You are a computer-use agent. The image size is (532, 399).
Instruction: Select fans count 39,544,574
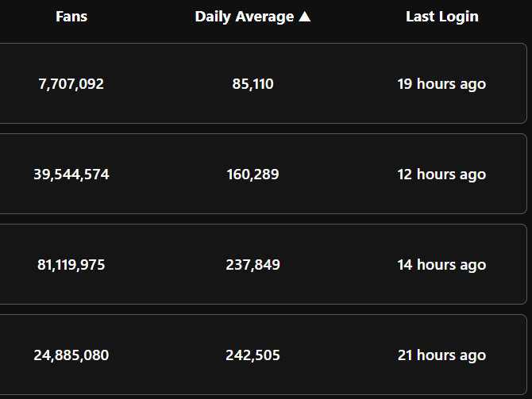71,175
